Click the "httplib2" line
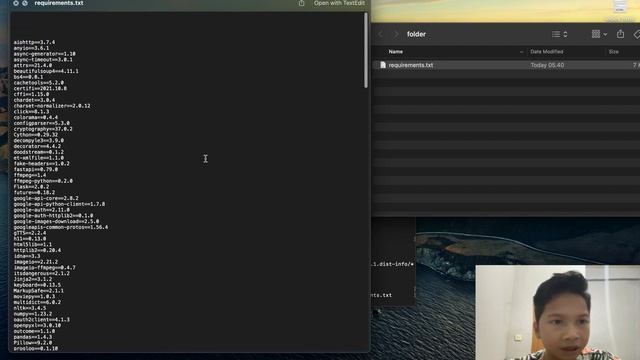The height and width of the screenshot is (360, 640). coord(37,250)
